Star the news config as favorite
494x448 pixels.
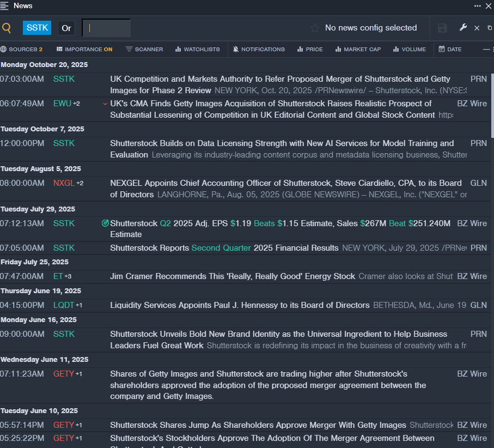click(315, 28)
